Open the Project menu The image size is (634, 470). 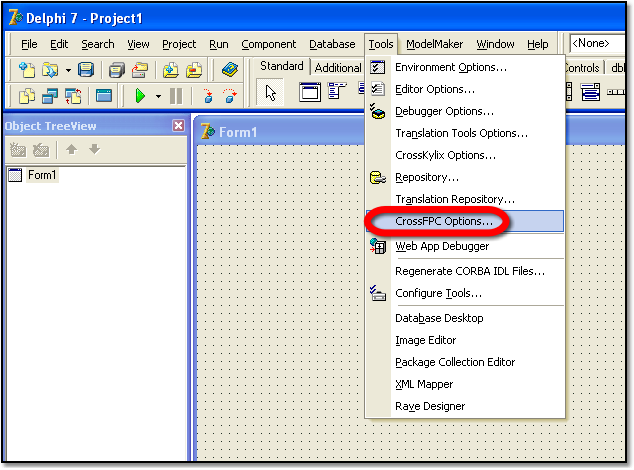(x=179, y=44)
